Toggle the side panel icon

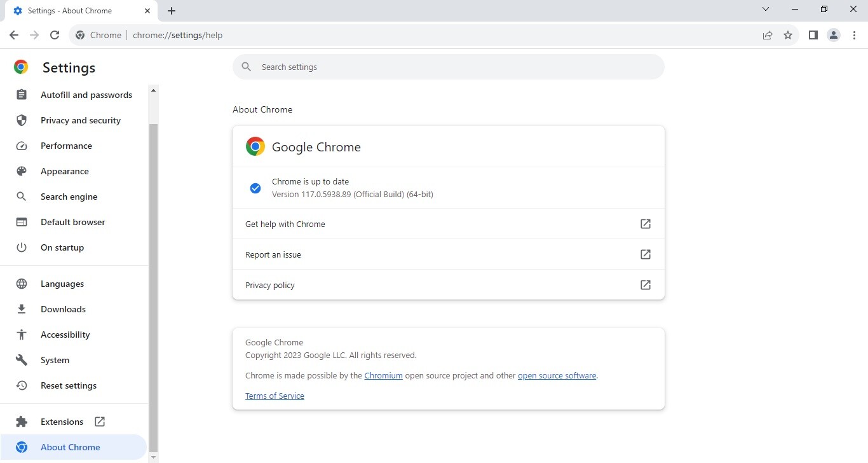pyautogui.click(x=813, y=35)
